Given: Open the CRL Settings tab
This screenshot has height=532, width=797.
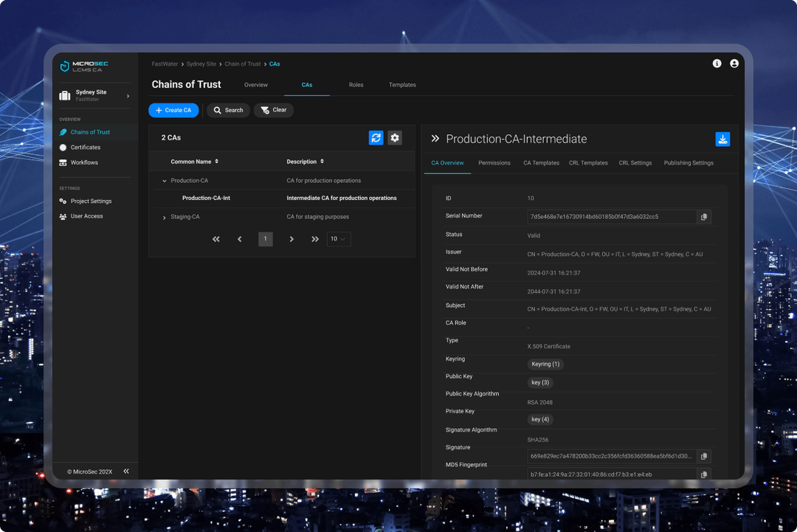Looking at the screenshot, I should 635,163.
